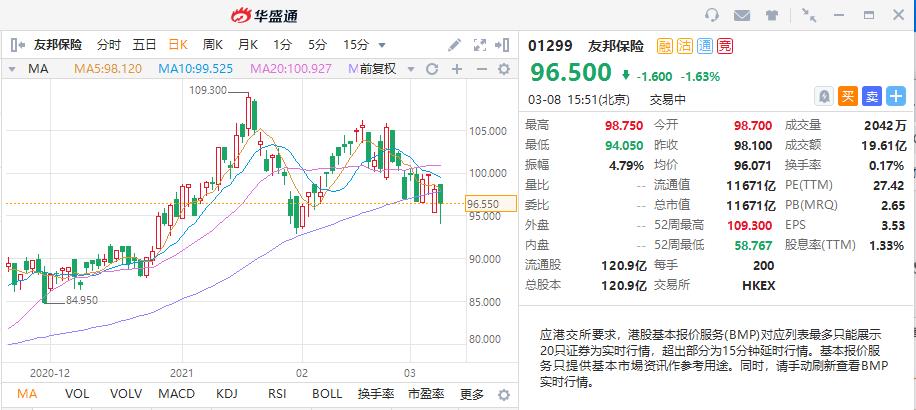The width and height of the screenshot is (916, 410).
Task: Open the MA indicator dropdown triangle
Action: click(x=12, y=70)
